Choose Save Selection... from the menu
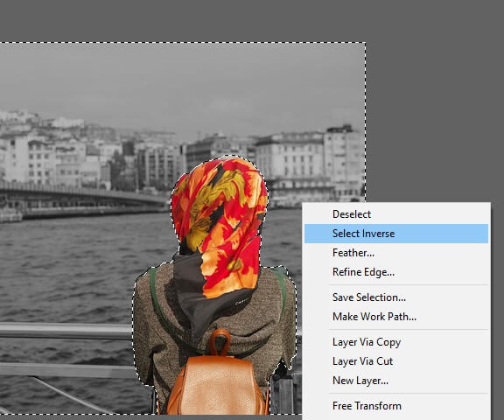This screenshot has height=420, width=504. pyautogui.click(x=396, y=297)
